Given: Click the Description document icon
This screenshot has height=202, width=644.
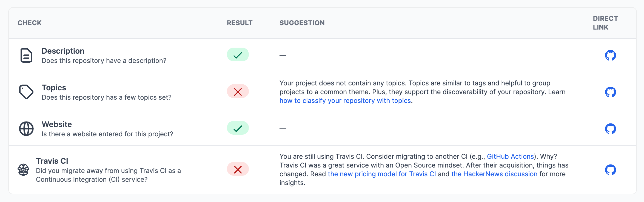Looking at the screenshot, I should (26, 55).
